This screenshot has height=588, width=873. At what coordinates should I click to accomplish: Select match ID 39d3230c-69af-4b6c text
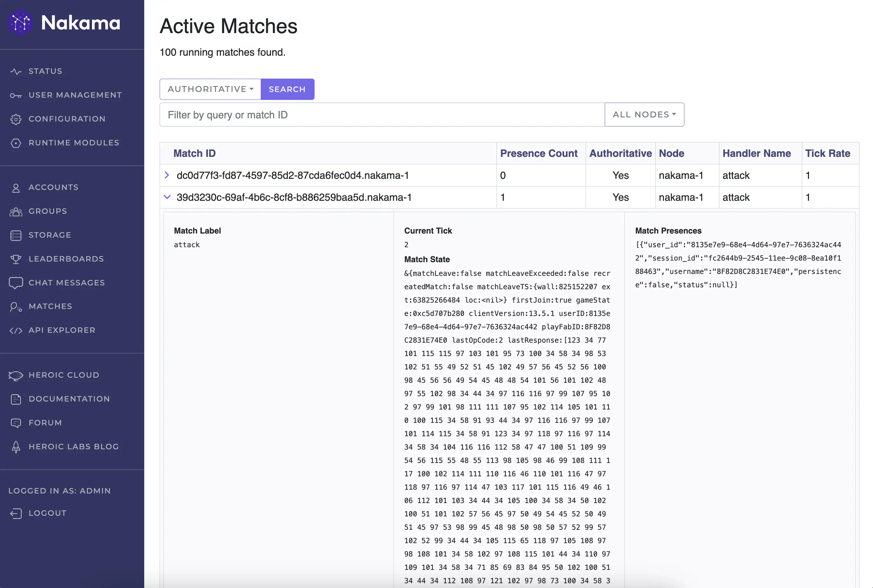pyautogui.click(x=294, y=198)
